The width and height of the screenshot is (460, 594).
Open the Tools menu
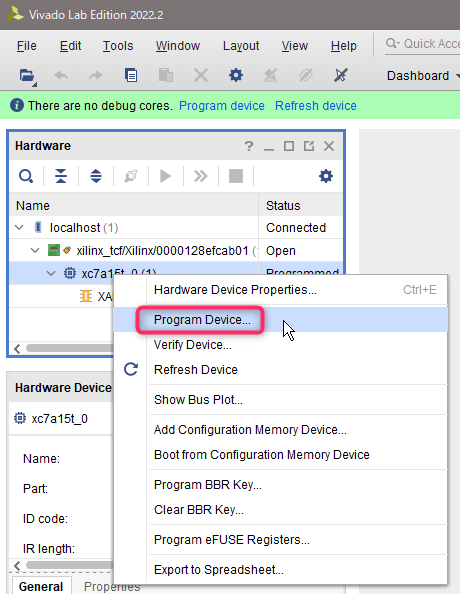pyautogui.click(x=118, y=46)
